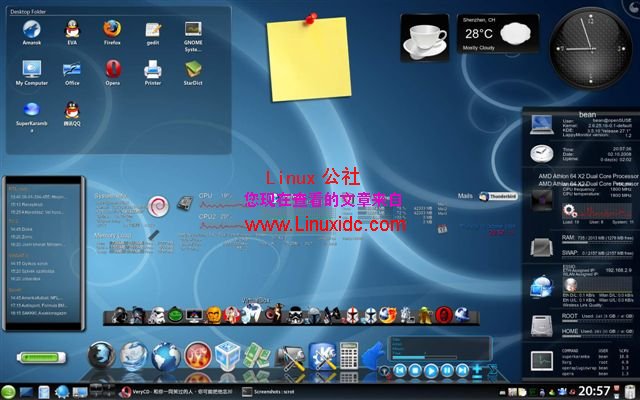640x400 pixels.
Task: Click the yellow sticky note widget
Action: tap(309, 59)
